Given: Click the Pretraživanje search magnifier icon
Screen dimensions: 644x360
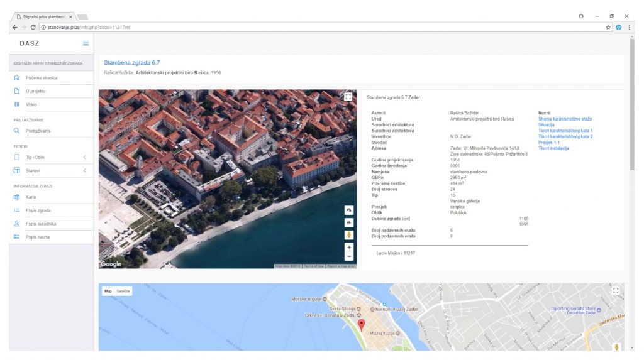Looking at the screenshot, I should pyautogui.click(x=17, y=131).
